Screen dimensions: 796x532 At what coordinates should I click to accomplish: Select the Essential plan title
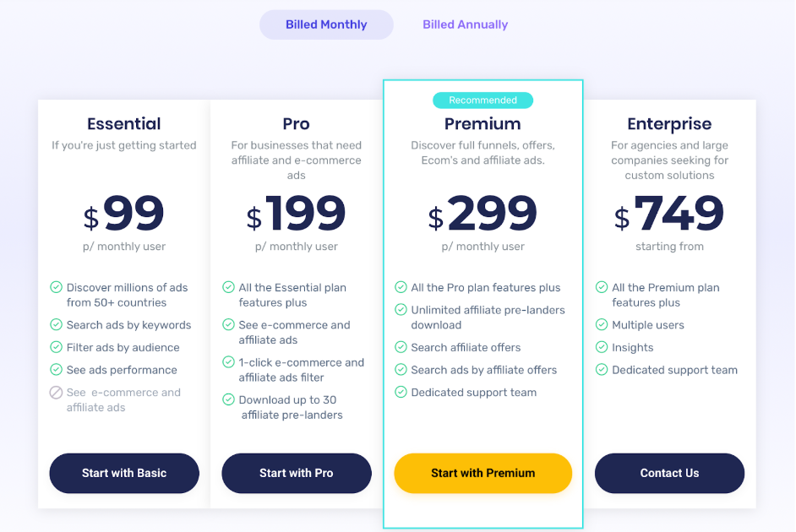124,124
